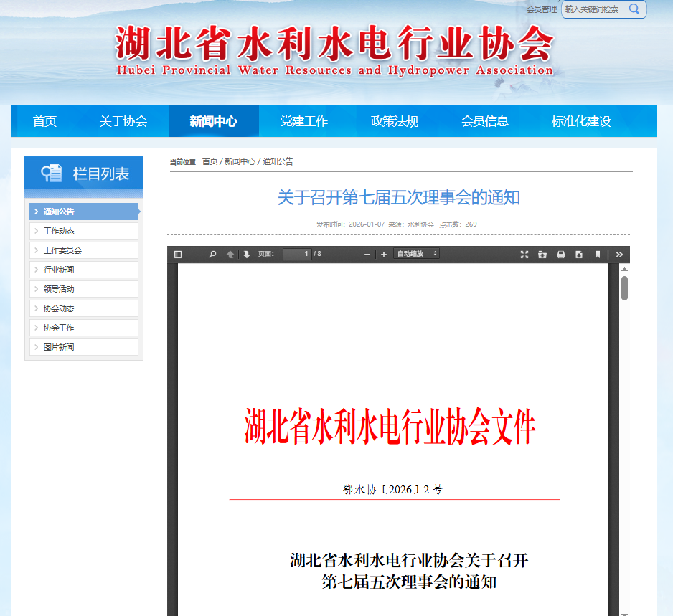Go to the next PDF page
The width and height of the screenshot is (673, 616).
click(x=245, y=254)
